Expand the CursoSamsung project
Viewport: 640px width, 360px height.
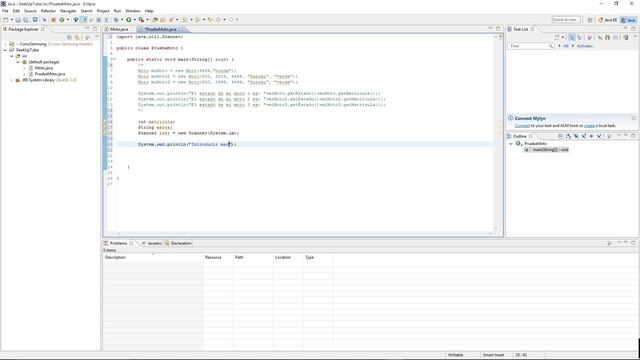(x=5, y=44)
